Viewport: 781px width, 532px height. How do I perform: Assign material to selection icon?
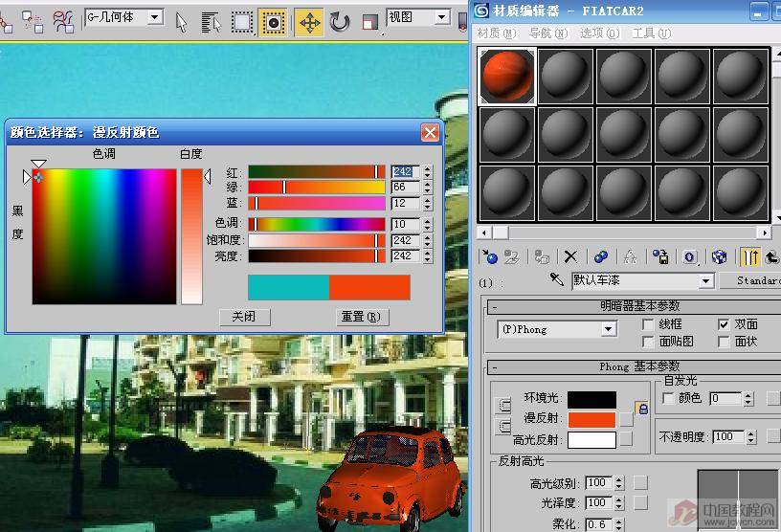[542, 256]
